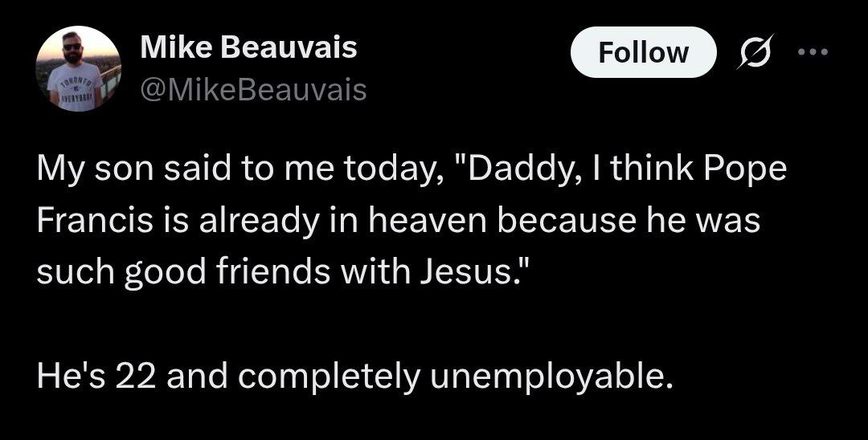Click Mike Beauvais's profile avatar
Screen dimensions: 868x440
[78, 68]
